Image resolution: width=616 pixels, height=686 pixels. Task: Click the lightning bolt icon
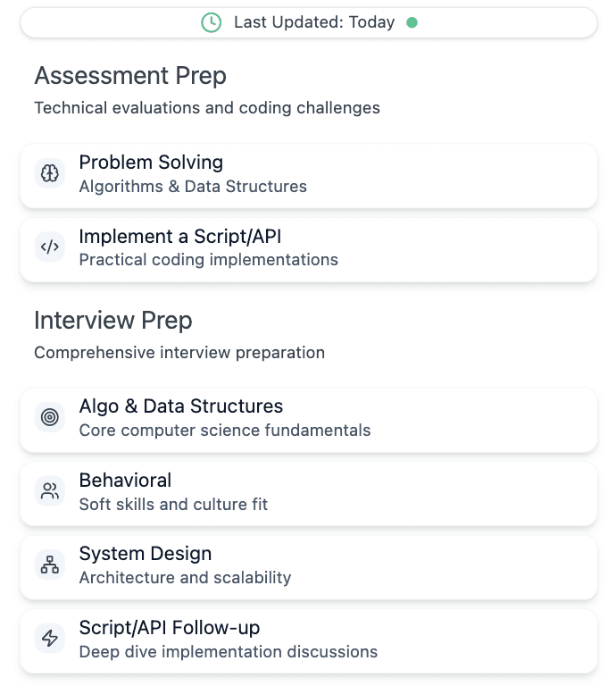50,639
